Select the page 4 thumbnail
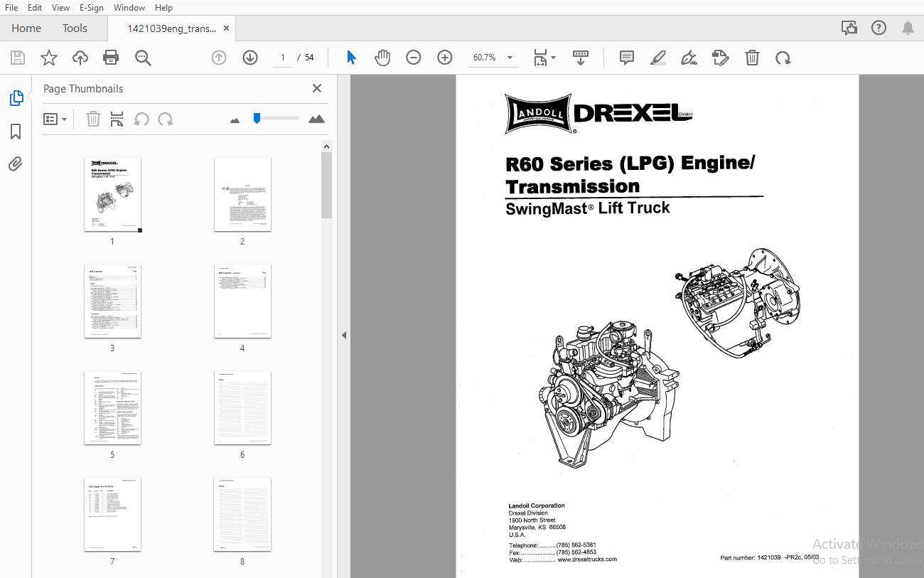This screenshot has height=578, width=924. tap(242, 301)
